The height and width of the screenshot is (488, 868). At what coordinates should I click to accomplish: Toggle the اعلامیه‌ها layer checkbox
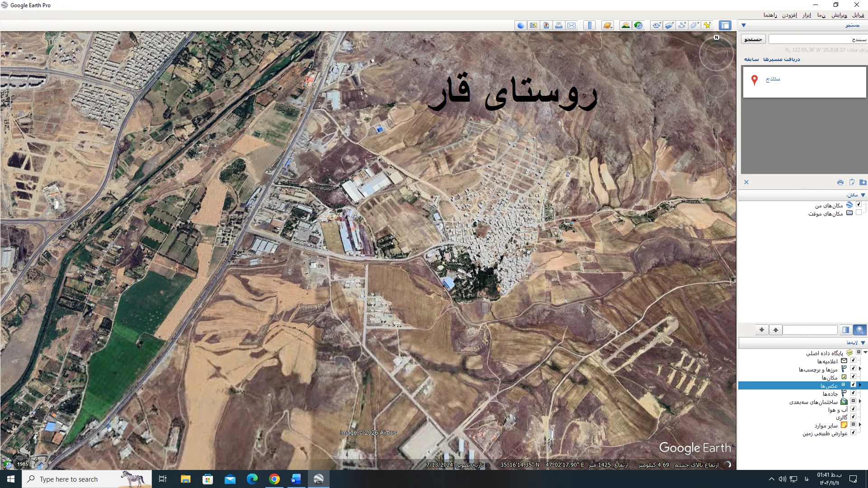[853, 361]
